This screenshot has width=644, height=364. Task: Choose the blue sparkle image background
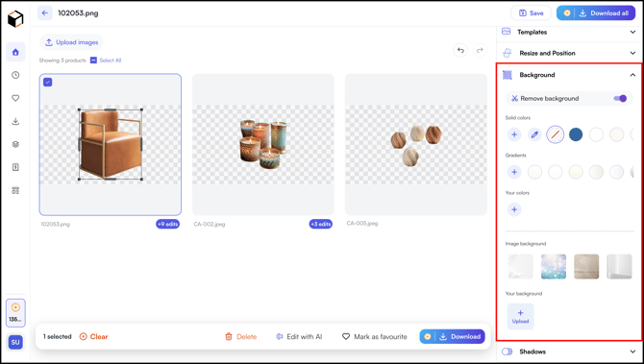[x=554, y=267]
